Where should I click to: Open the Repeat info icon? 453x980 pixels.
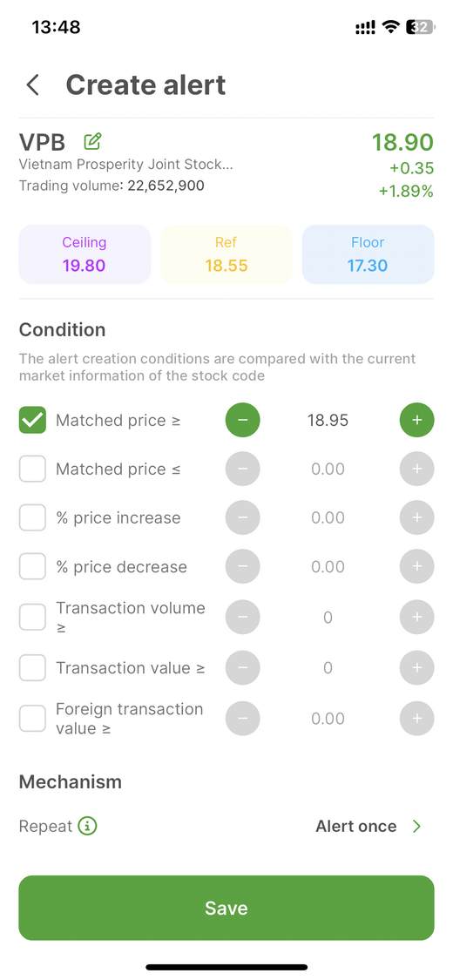(x=87, y=827)
